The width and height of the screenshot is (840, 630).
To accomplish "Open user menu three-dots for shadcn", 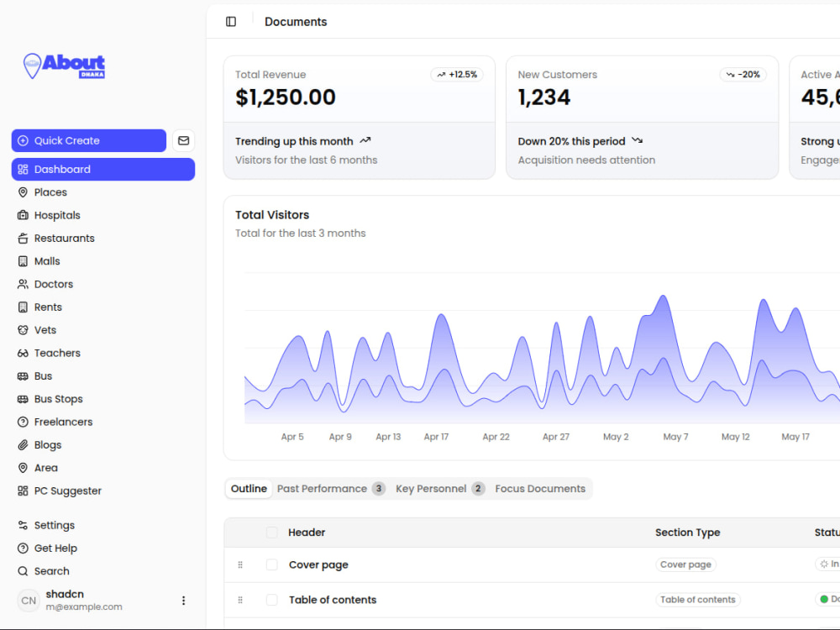I will coord(184,601).
